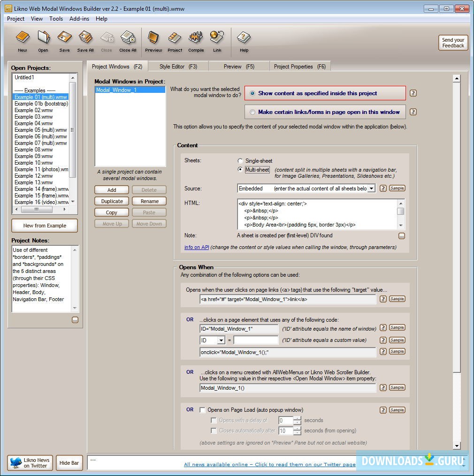Increase the delay seconds spinner

click(x=298, y=418)
